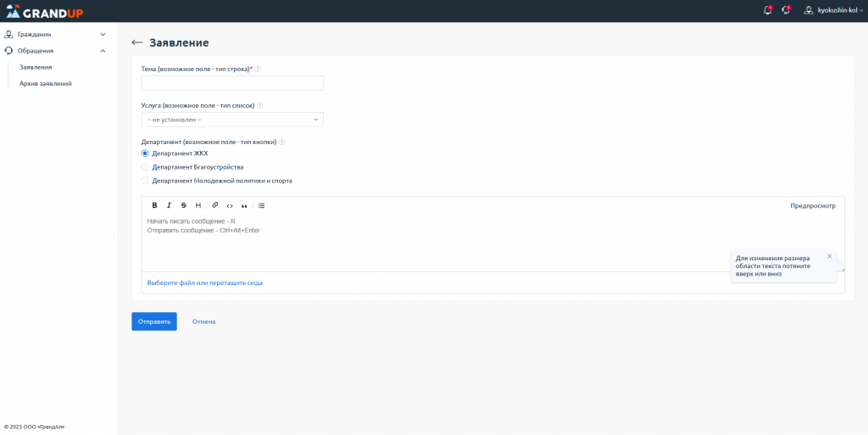868x435 pixels.
Task: Click the Отправить button
Action: tap(154, 321)
